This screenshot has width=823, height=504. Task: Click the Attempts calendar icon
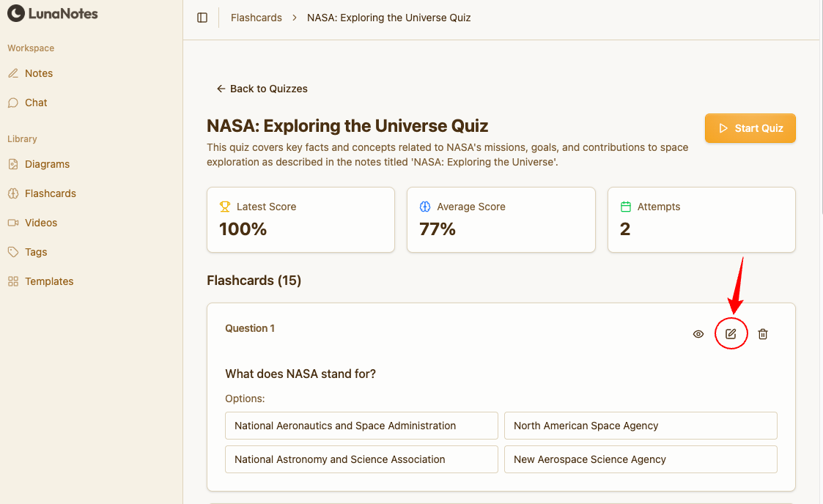[626, 207]
